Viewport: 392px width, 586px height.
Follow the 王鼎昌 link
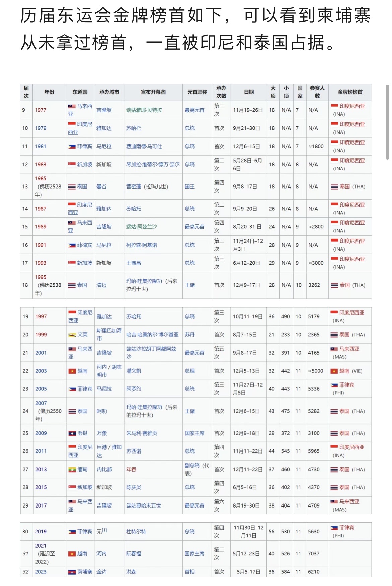pos(134,263)
